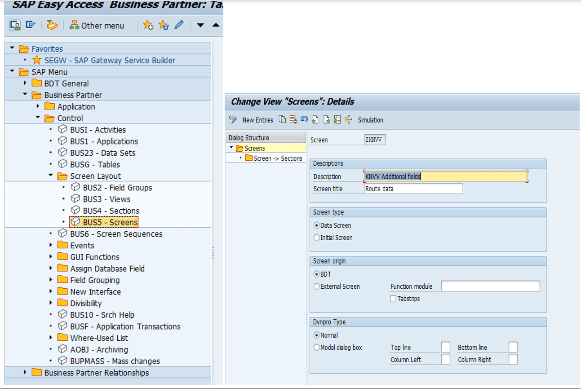
Task: Open the User menu icon in toolbar
Action: click(x=15, y=25)
